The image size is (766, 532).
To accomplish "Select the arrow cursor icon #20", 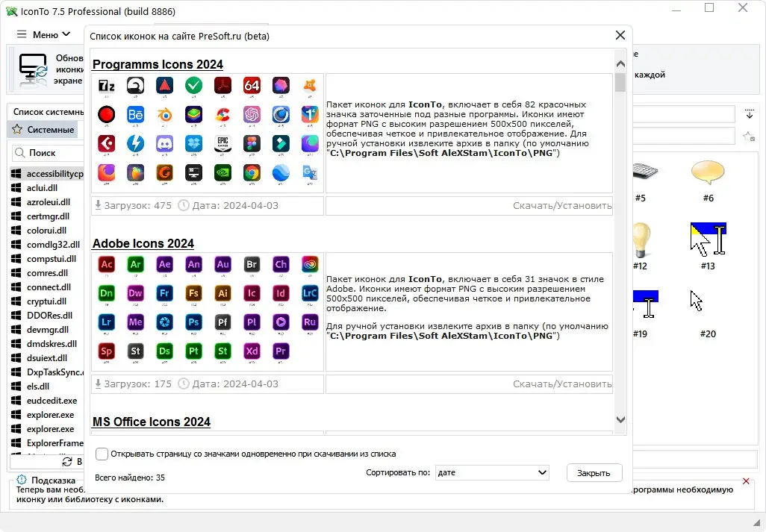I will tap(697, 301).
